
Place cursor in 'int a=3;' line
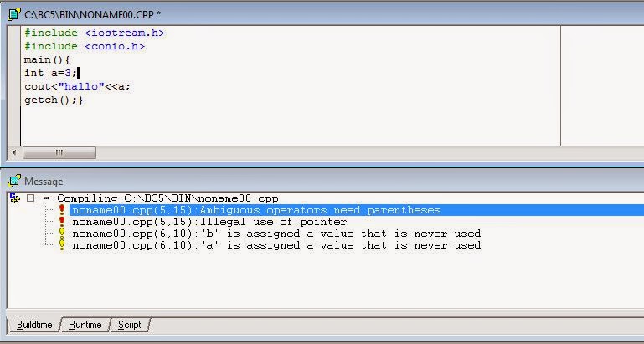click(x=50, y=73)
